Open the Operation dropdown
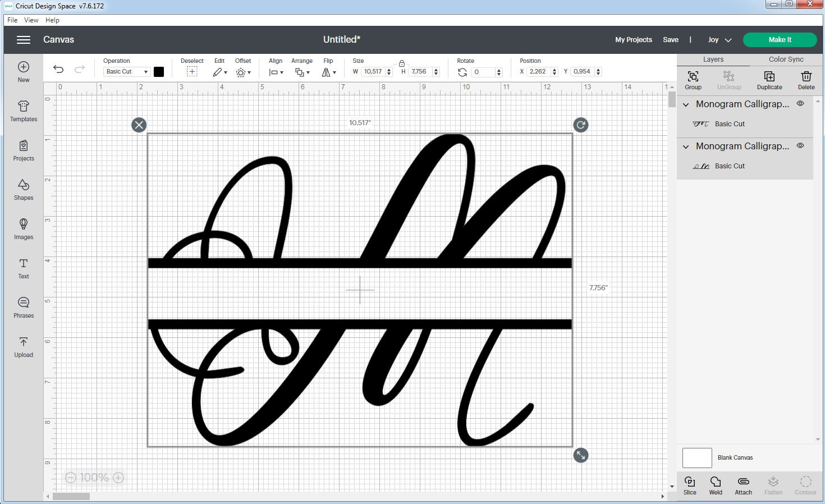Viewport: 825px width, 504px height. (x=125, y=71)
